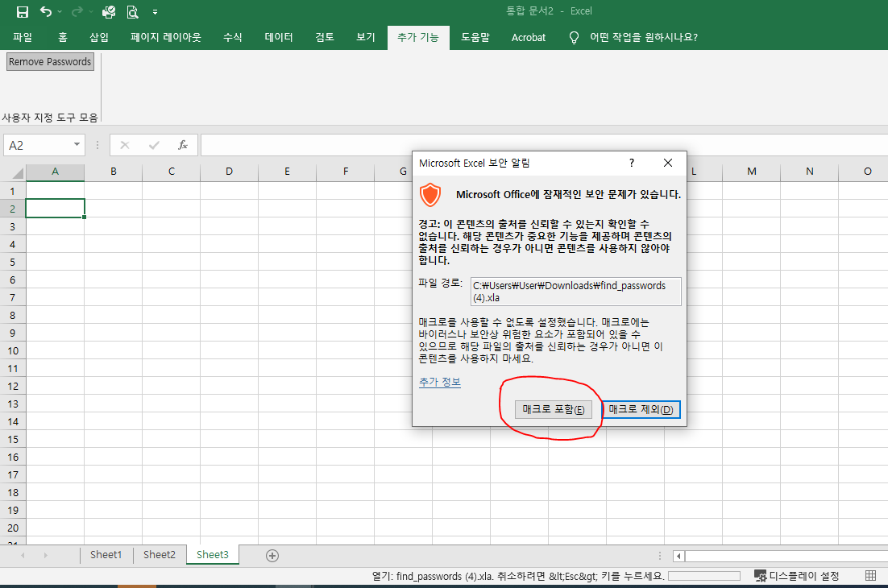
Task: Undo the last action
Action: pos(46,11)
